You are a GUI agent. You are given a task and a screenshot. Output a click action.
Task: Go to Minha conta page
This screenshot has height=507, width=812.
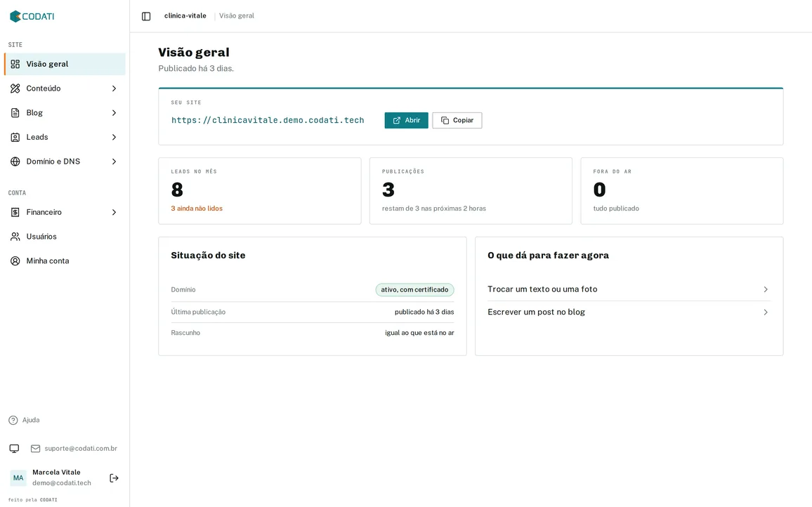coord(65,261)
